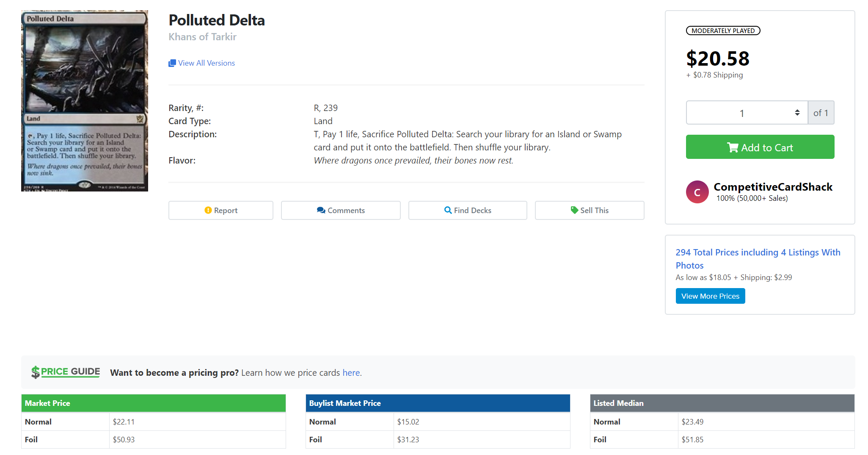The width and height of the screenshot is (868, 455).
Task: Click the Moderately Played condition badge
Action: click(723, 31)
